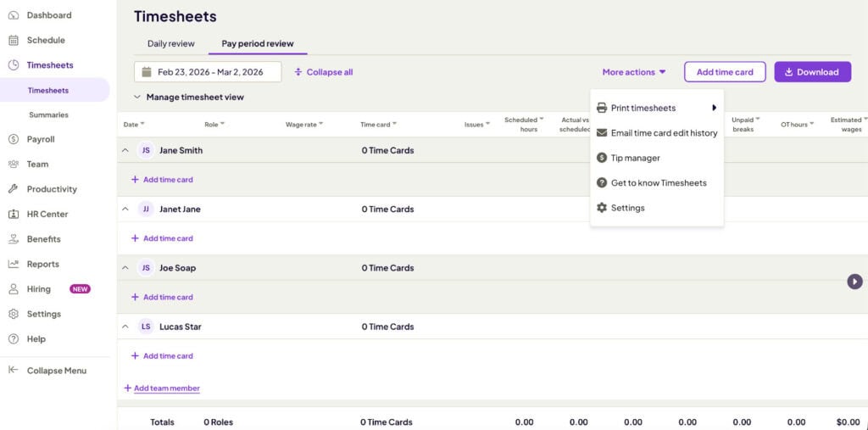
Task: Open the Summaries sidebar sub-item
Action: [x=48, y=114]
